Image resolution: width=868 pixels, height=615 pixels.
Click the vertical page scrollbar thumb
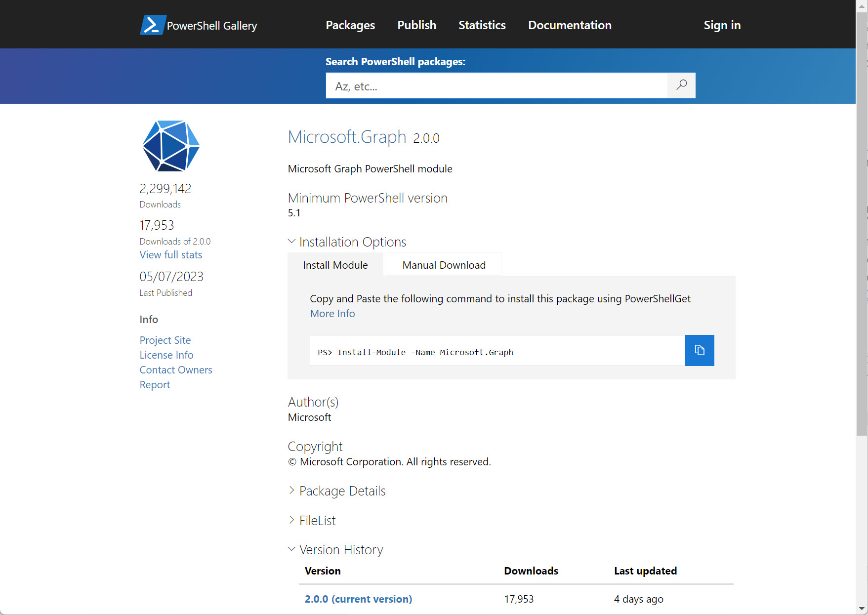click(862, 225)
